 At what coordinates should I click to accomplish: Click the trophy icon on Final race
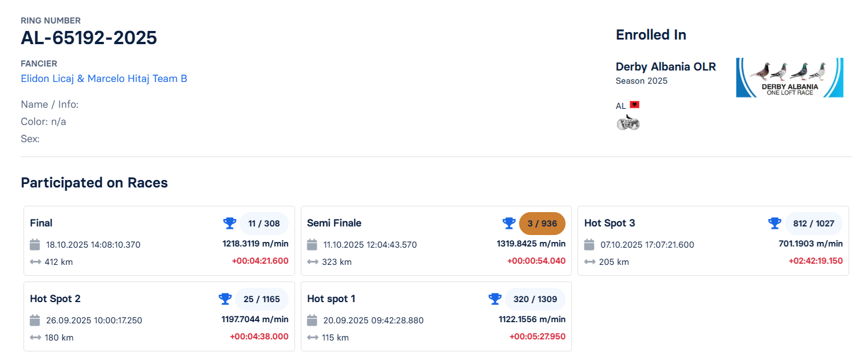pyautogui.click(x=230, y=223)
